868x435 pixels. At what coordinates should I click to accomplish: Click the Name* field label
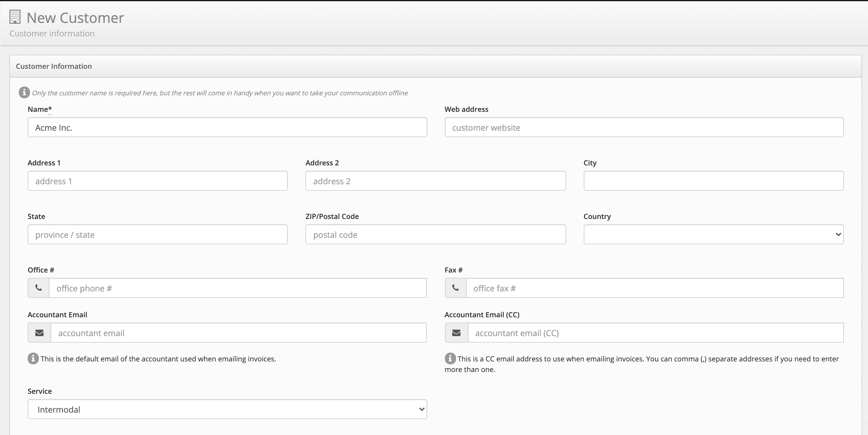[40, 109]
